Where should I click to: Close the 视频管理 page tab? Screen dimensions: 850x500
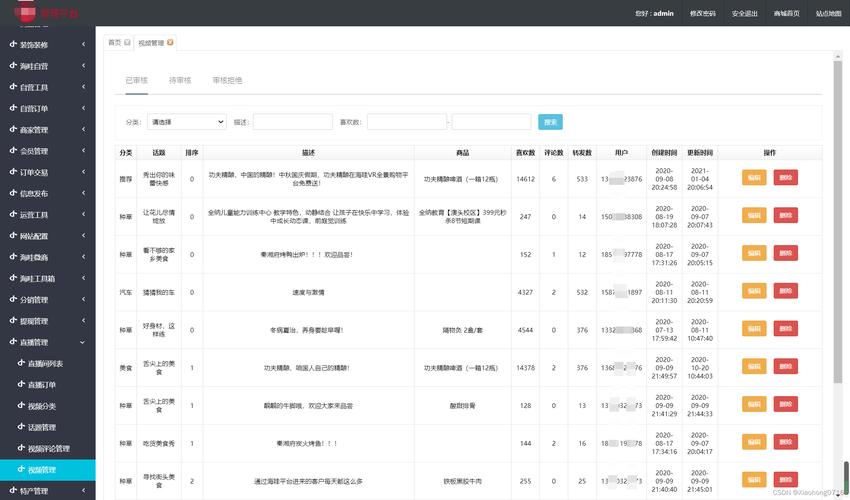tap(170, 42)
